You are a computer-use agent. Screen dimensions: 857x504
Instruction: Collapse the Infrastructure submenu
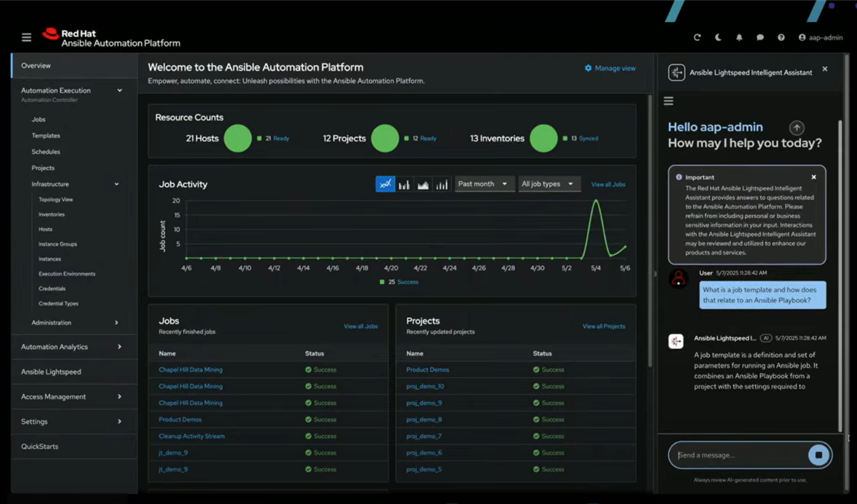[116, 184]
